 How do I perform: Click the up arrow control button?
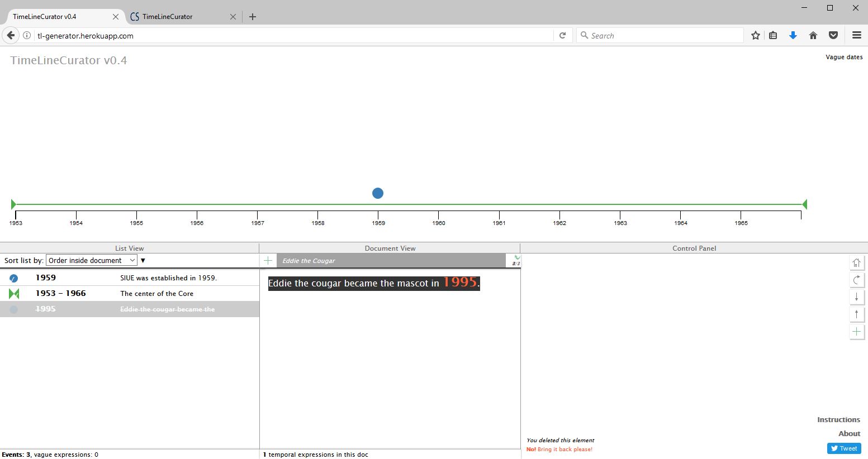pos(856,314)
